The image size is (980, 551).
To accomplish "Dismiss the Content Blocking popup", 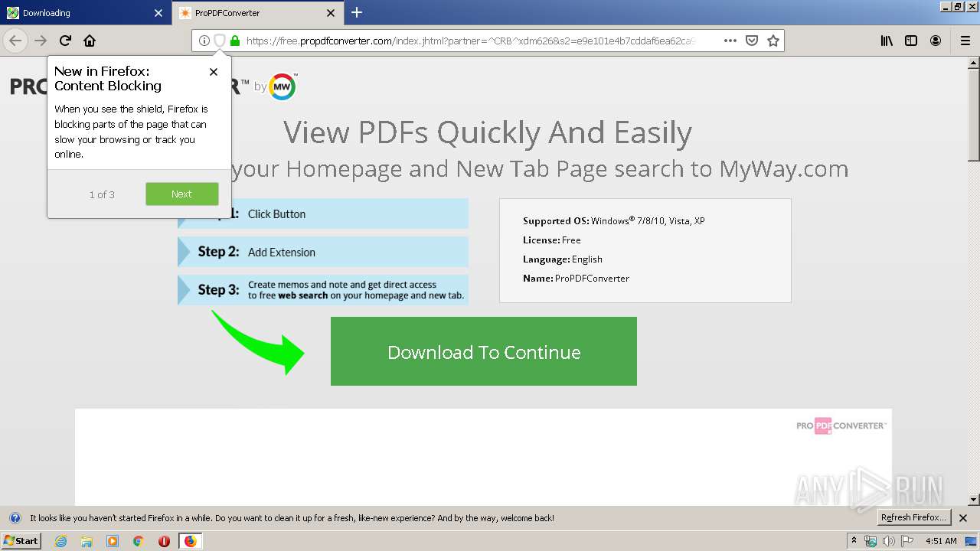I will pyautogui.click(x=214, y=72).
